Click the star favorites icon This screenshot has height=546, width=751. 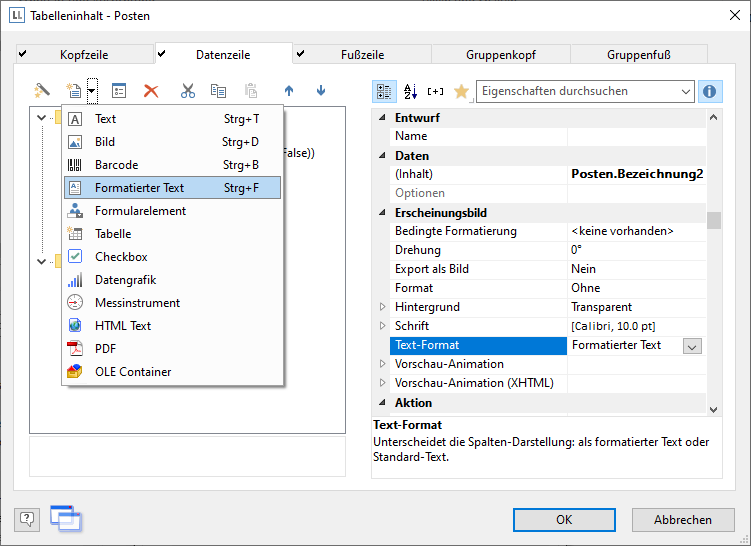click(x=460, y=91)
